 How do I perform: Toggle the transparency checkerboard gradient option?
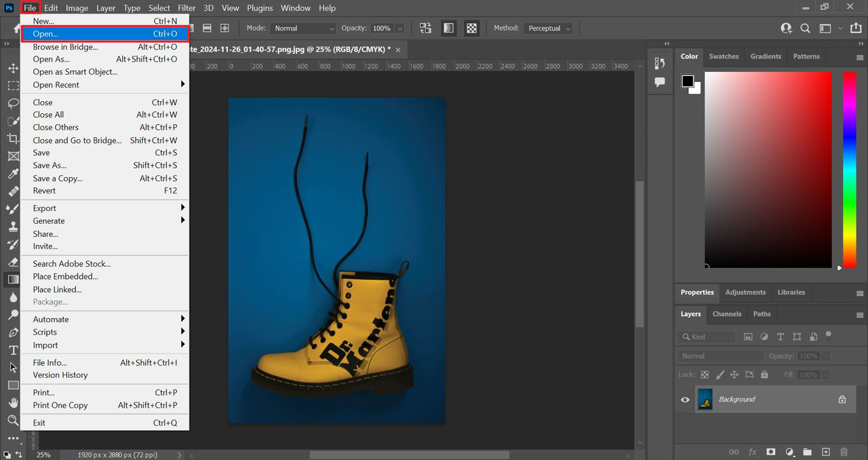tap(472, 28)
